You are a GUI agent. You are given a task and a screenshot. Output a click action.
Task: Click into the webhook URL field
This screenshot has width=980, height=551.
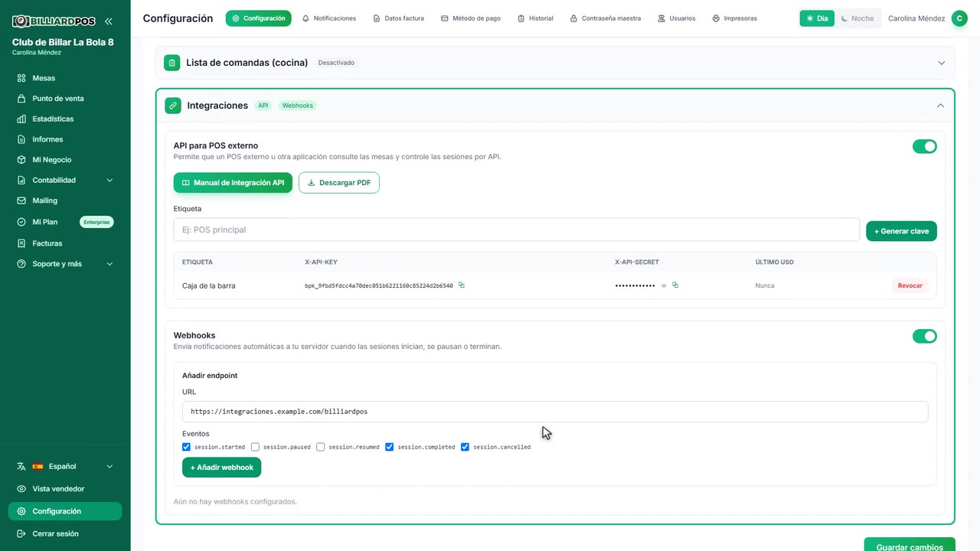555,412
